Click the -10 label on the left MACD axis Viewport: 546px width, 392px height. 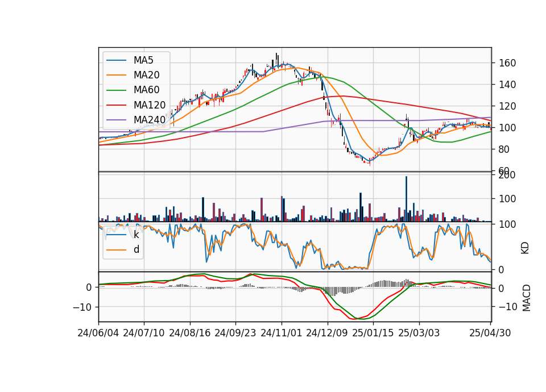click(82, 307)
